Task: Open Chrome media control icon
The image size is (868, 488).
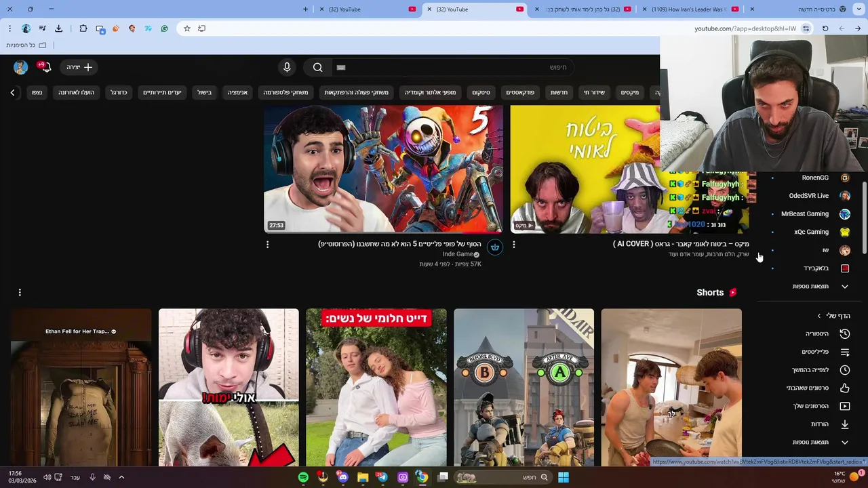Action: tap(42, 28)
